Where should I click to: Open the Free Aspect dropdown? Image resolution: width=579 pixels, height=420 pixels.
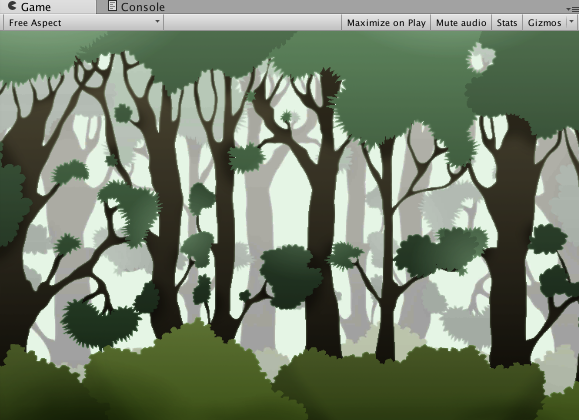83,23
